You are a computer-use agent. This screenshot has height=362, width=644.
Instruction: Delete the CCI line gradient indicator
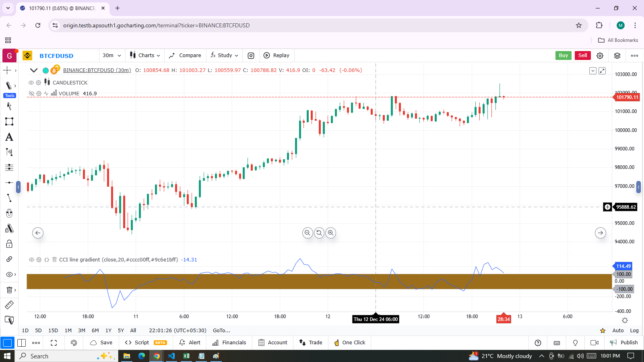click(x=54, y=260)
